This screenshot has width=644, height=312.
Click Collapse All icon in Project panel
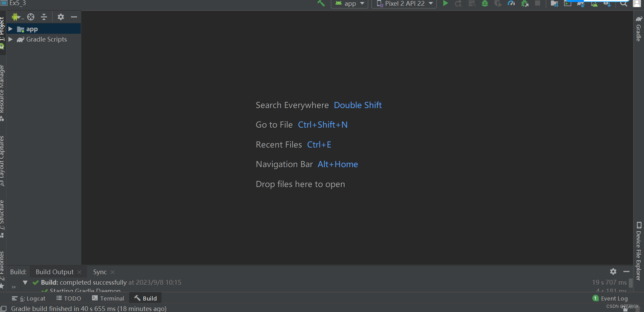click(44, 17)
